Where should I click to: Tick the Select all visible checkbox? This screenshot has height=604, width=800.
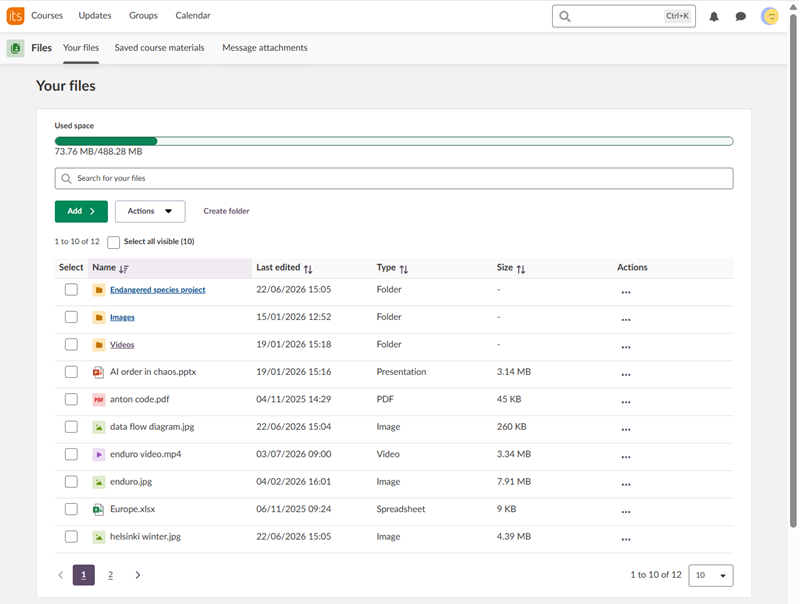click(x=113, y=242)
